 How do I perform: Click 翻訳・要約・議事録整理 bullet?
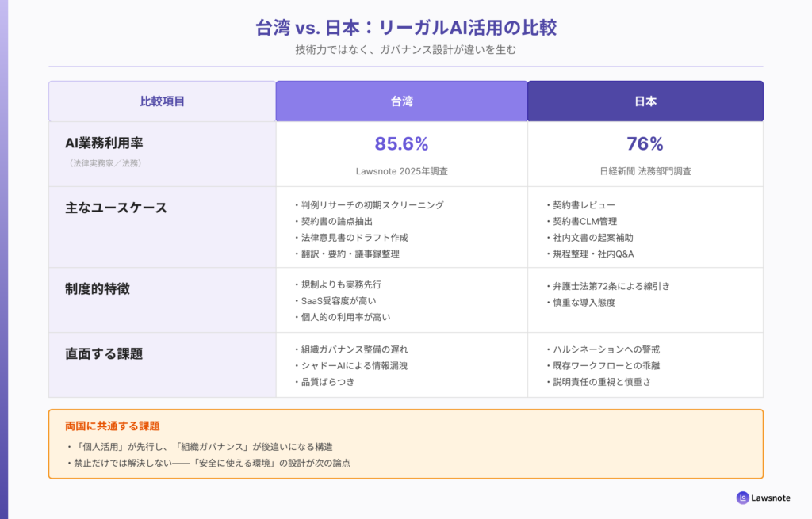347,254
